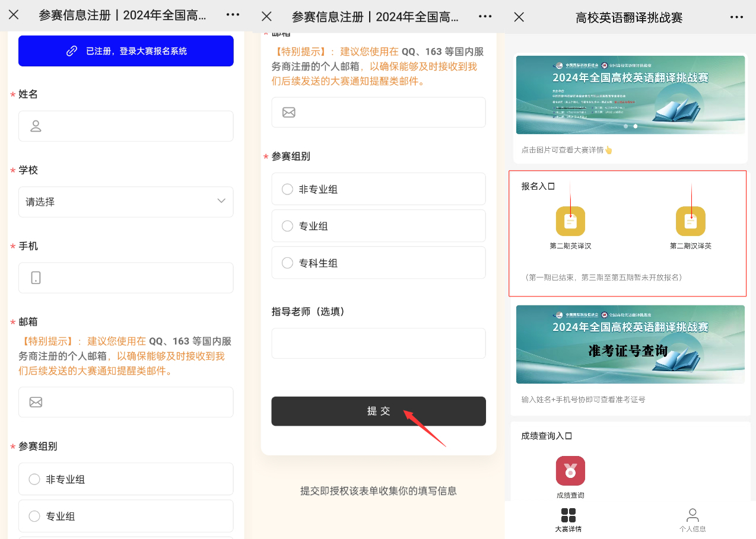The height and width of the screenshot is (539, 756).
Task: Click the link icon on login button
Action: pos(72,51)
